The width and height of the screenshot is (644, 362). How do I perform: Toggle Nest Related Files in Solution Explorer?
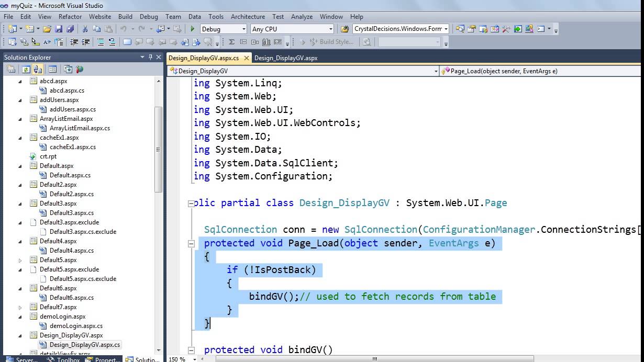coord(38,69)
